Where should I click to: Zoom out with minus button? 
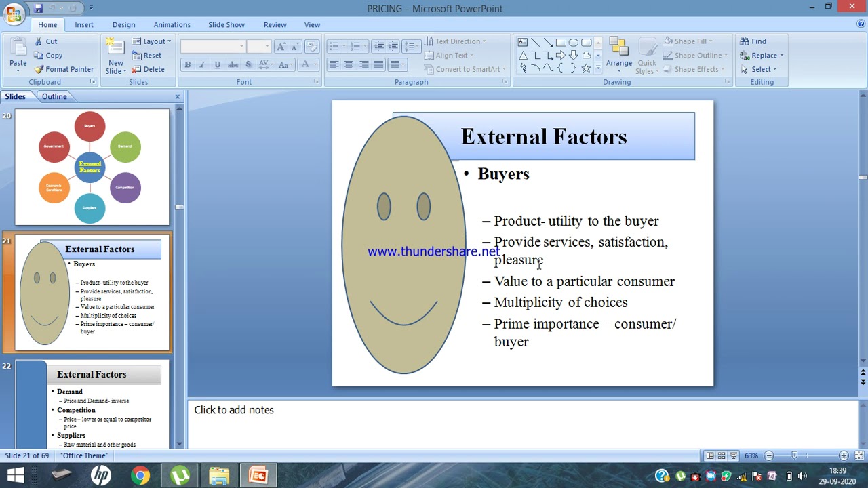point(769,455)
